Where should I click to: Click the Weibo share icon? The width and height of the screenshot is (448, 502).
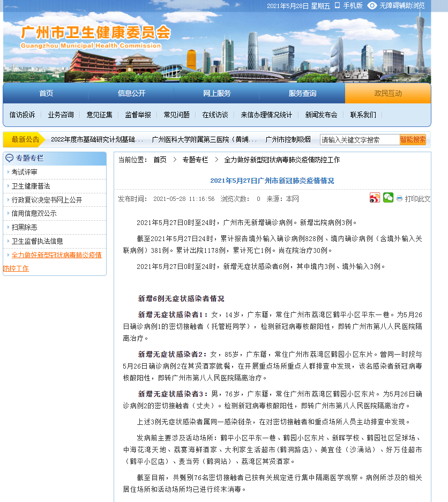(375, 198)
